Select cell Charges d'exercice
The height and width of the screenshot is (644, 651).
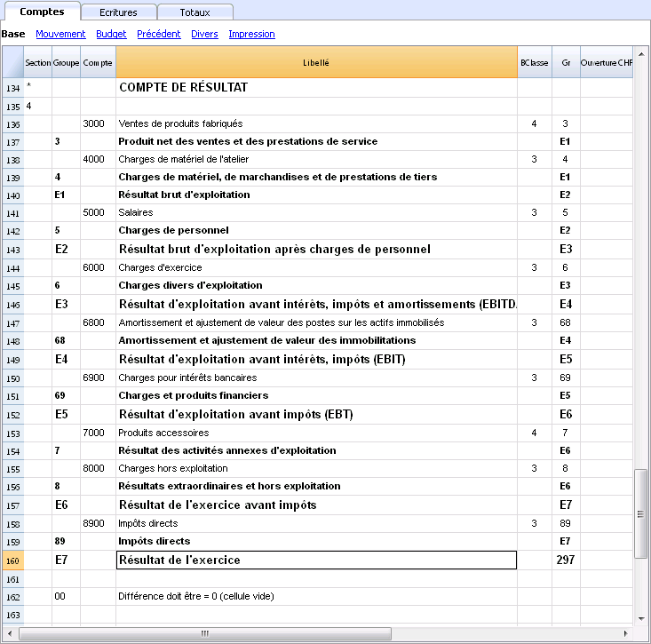(x=316, y=267)
